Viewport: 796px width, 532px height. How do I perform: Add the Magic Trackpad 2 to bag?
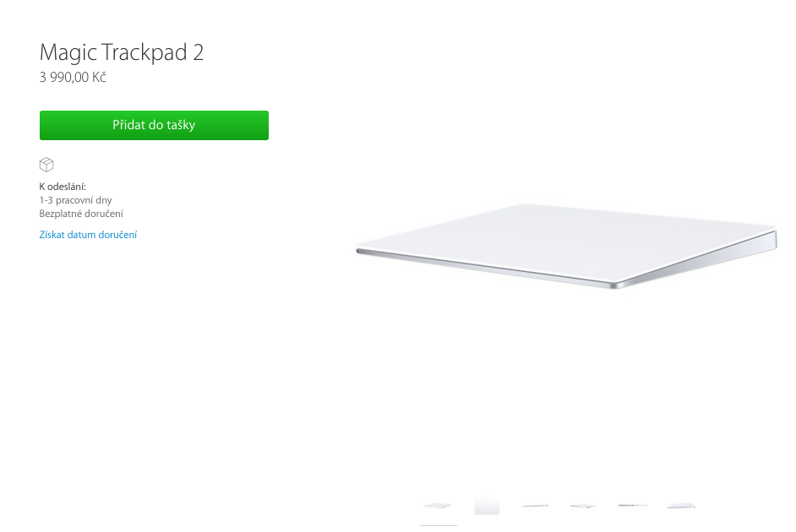(154, 125)
